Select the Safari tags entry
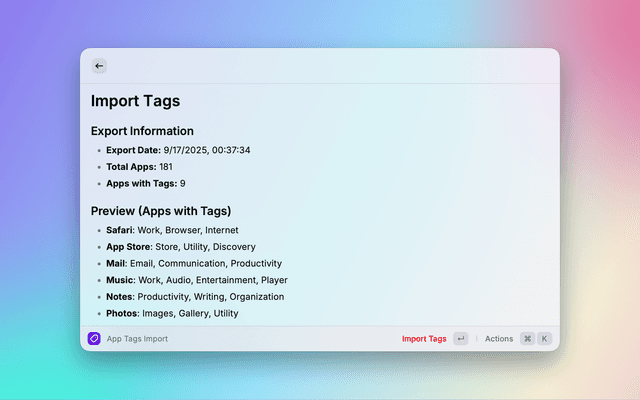Screen dimensions: 640x400 click(x=172, y=230)
